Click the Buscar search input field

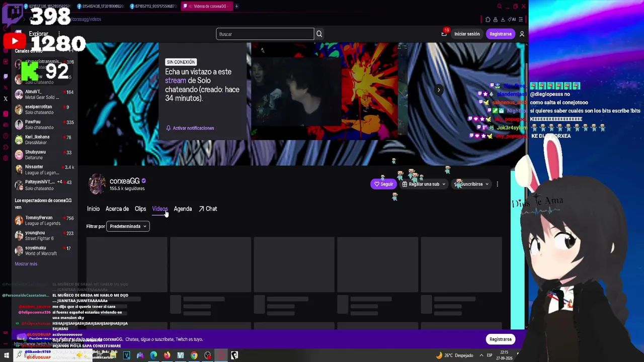point(265,34)
